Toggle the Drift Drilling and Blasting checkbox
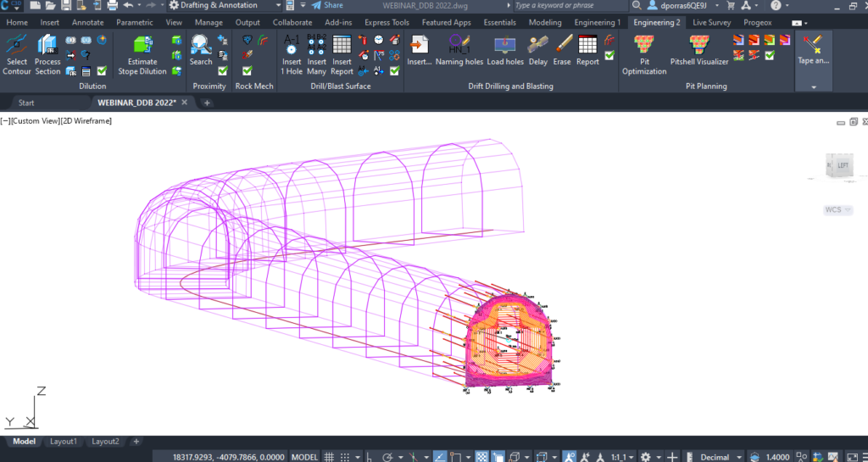 pos(609,55)
